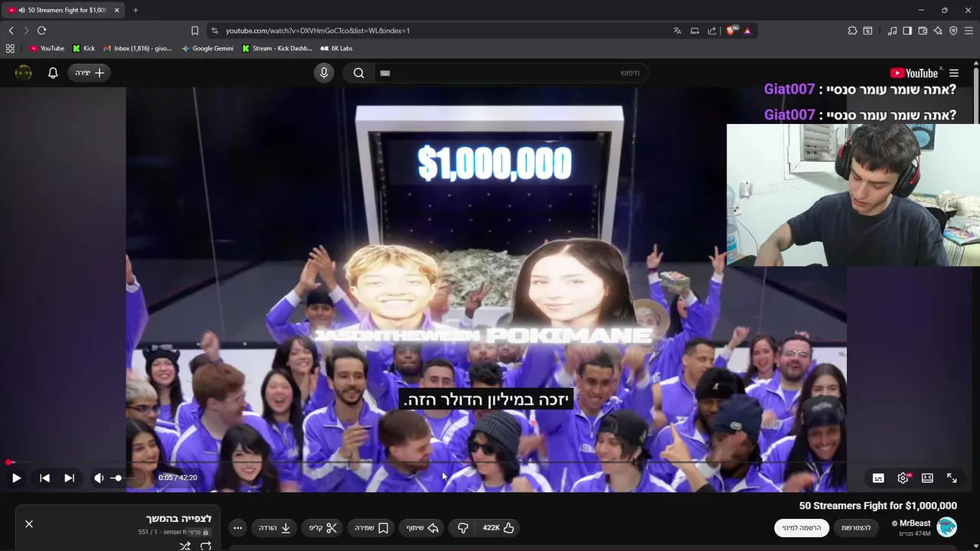Go back in browser history
Viewport: 980px width, 551px height.
click(11, 31)
